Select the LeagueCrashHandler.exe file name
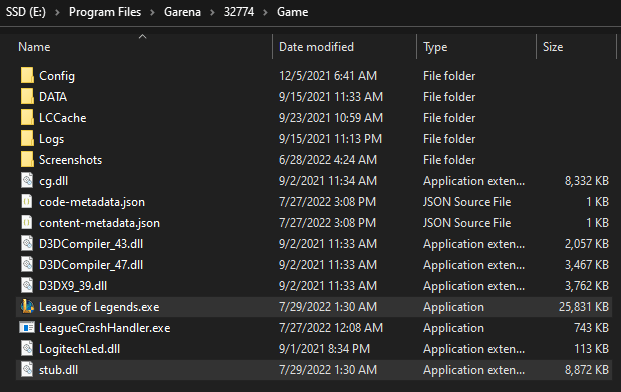Image resolution: width=621 pixels, height=392 pixels. pyautogui.click(x=105, y=328)
